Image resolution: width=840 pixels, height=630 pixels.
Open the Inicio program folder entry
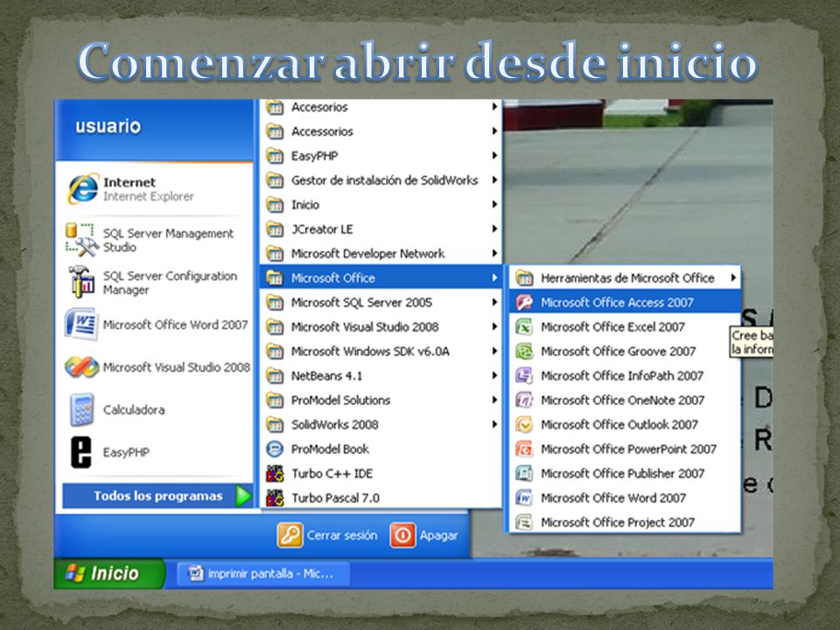[381, 205]
